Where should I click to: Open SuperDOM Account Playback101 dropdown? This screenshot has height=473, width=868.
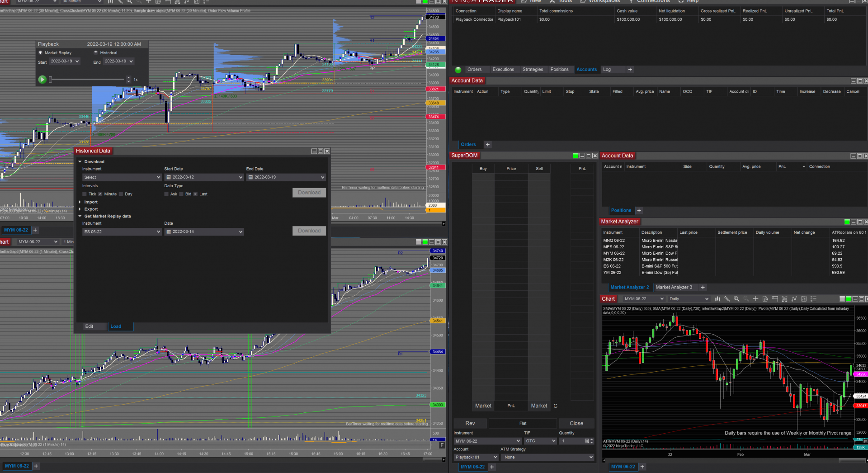(476, 457)
